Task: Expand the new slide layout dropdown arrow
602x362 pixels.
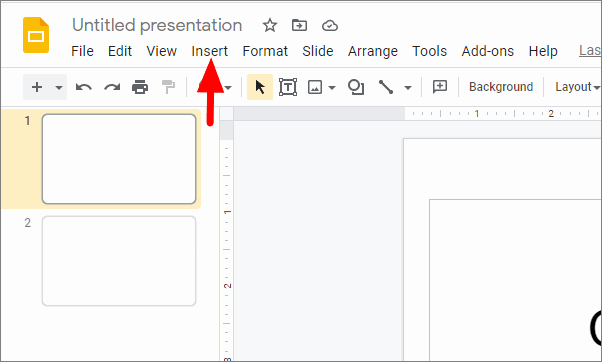Action: coord(59,88)
